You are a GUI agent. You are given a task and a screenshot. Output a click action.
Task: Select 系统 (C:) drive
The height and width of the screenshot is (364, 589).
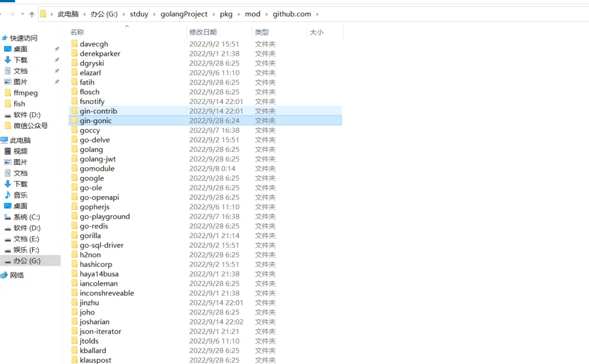[26, 217]
